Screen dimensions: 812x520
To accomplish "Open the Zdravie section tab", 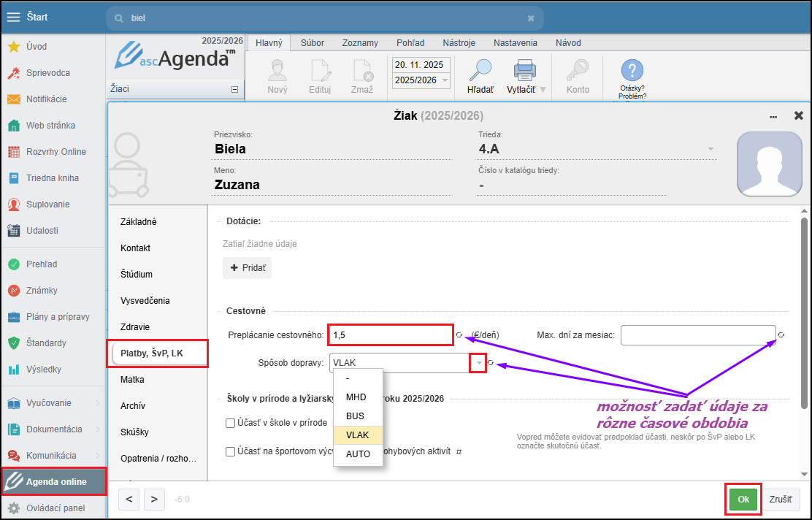I will (x=135, y=327).
